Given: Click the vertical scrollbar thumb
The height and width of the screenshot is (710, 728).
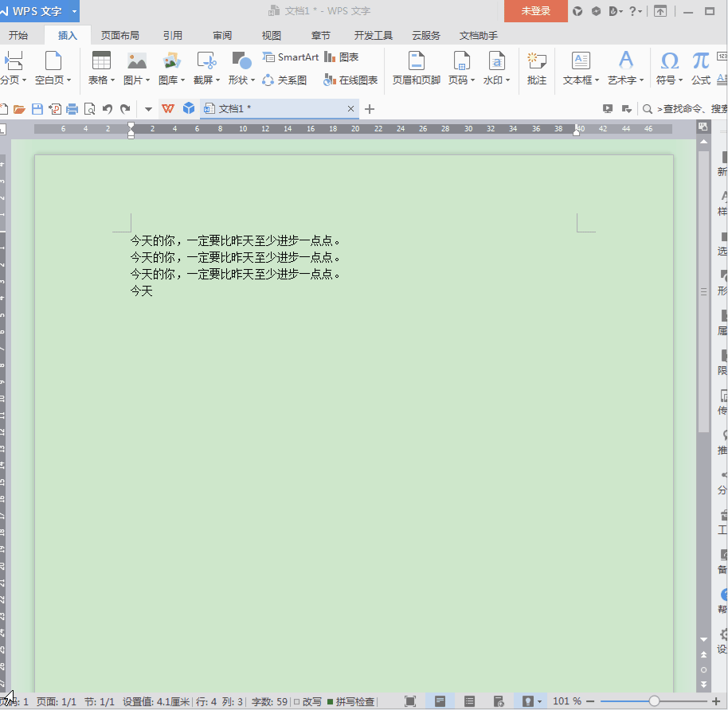Looking at the screenshot, I should [704, 291].
